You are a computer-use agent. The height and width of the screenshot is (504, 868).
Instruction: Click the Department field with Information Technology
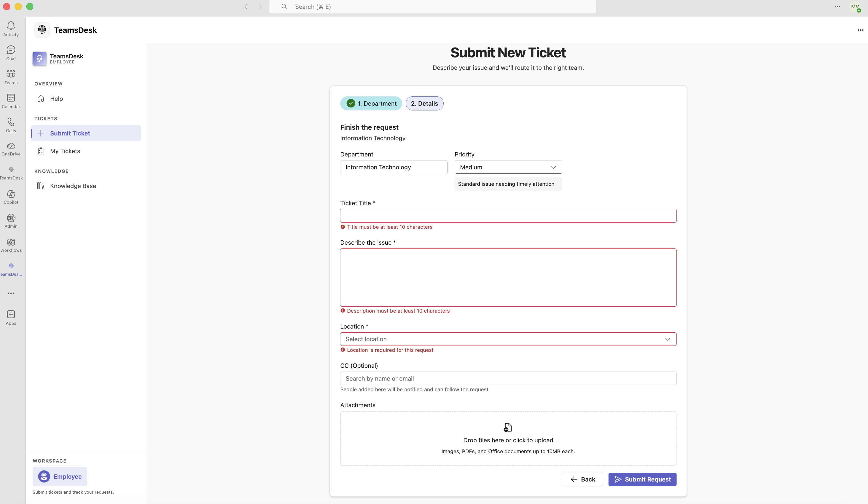394,167
